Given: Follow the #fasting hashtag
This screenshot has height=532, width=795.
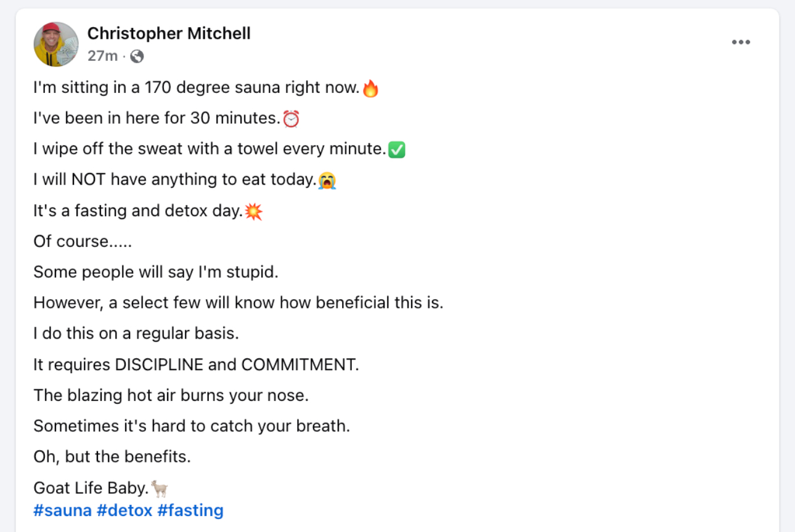Looking at the screenshot, I should click(x=190, y=510).
